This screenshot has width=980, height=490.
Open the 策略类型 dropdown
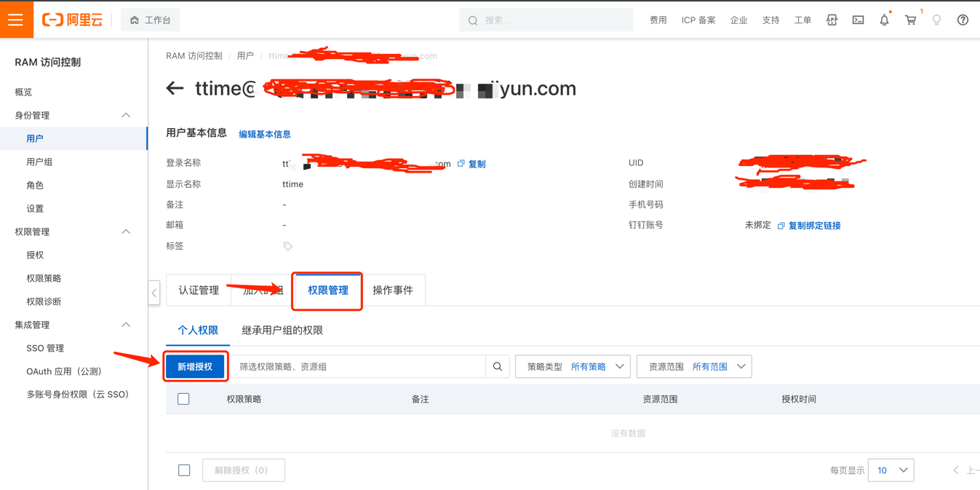(573, 367)
